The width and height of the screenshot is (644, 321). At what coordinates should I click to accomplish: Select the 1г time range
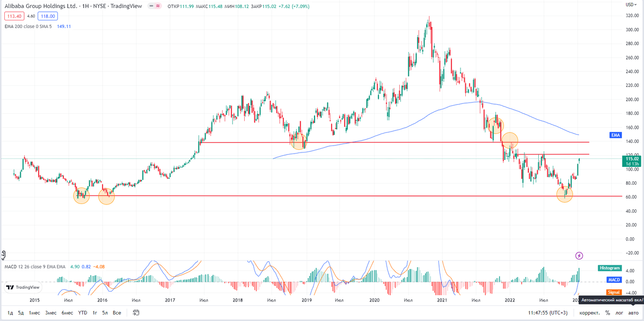pyautogui.click(x=94, y=312)
